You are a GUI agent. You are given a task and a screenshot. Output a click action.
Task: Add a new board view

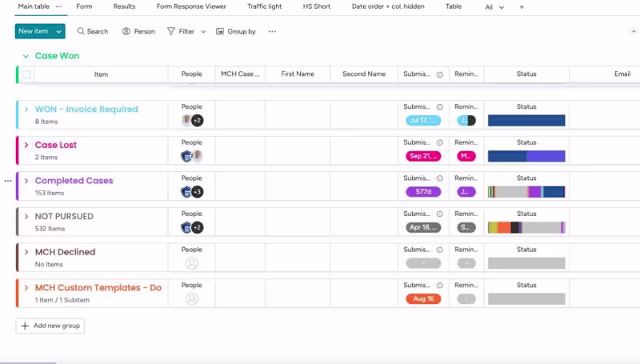(522, 7)
